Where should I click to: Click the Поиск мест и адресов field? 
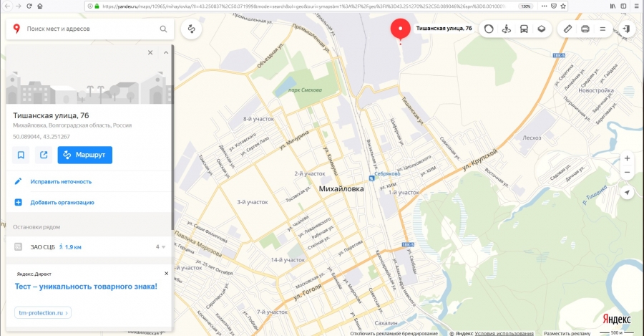tap(90, 29)
